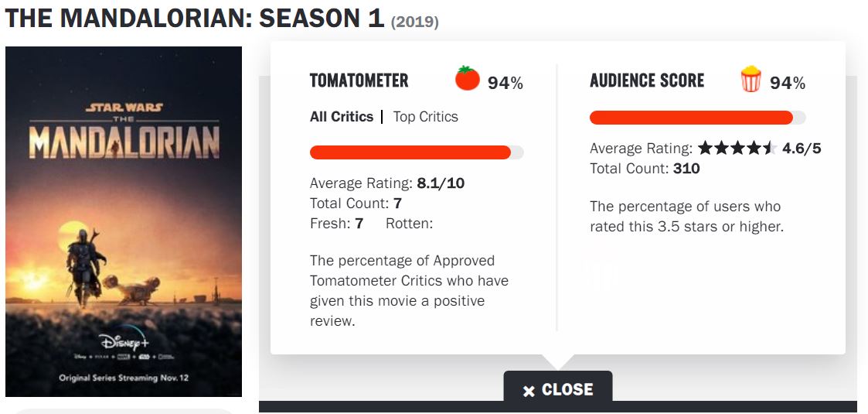Open The Mandalorian poster thumbnail
The image size is (868, 414).
[124, 221]
